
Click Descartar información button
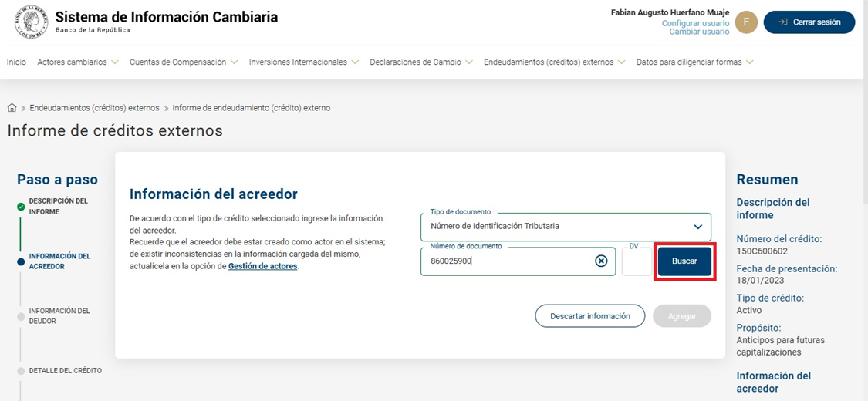pyautogui.click(x=590, y=316)
